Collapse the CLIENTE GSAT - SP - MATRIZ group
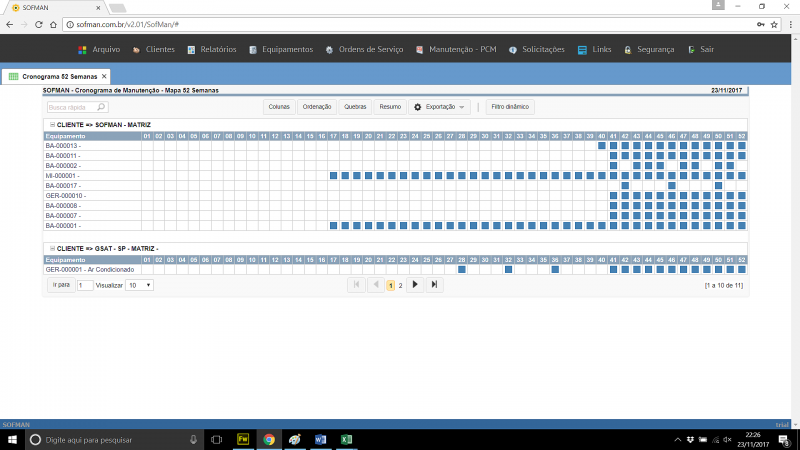The height and width of the screenshot is (450, 800). tap(51, 247)
